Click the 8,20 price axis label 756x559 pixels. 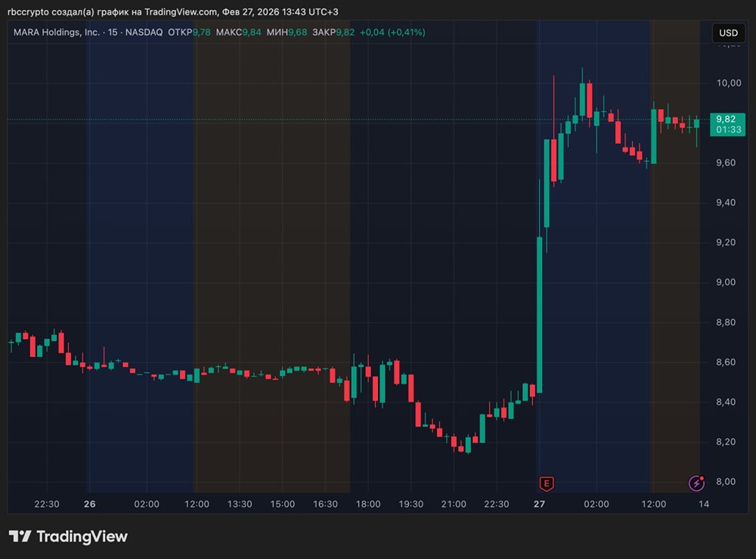(726, 442)
